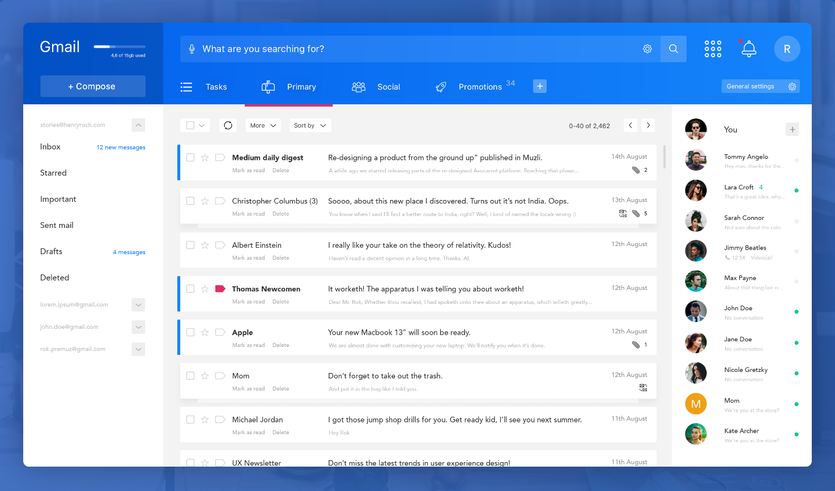Open the Inbox folder
Image resolution: width=835 pixels, height=491 pixels.
50,146
